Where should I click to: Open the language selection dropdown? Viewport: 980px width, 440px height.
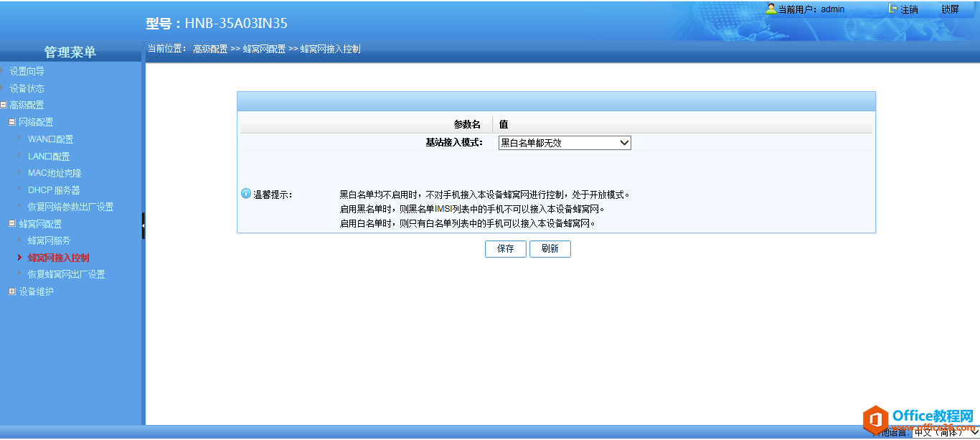[x=946, y=432]
